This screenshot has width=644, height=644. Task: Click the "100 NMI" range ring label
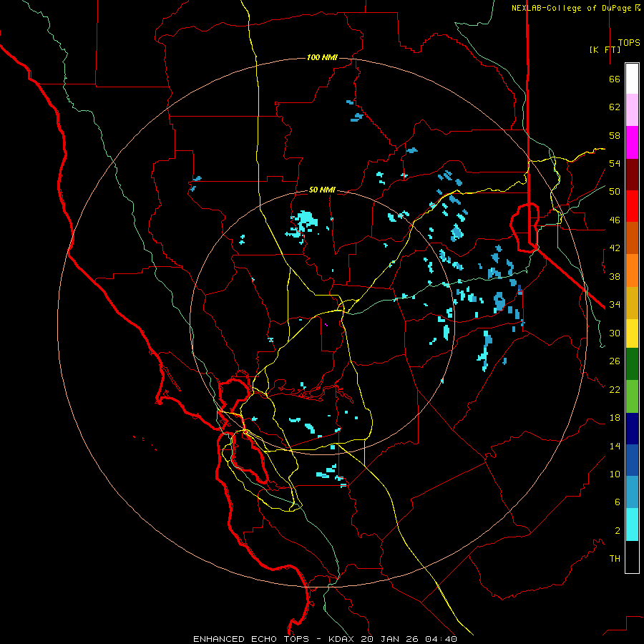tap(322, 57)
